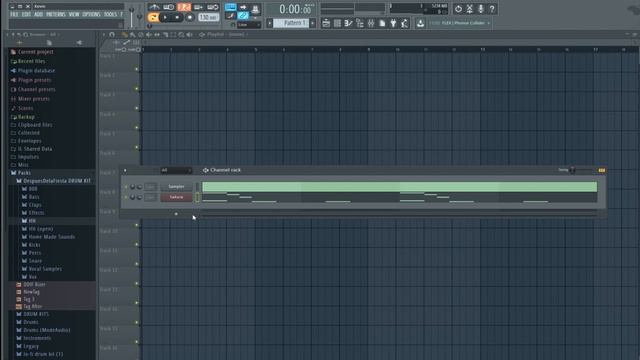Click the download content library icon
Viewport: 640px width, 360px height.
pos(420,23)
